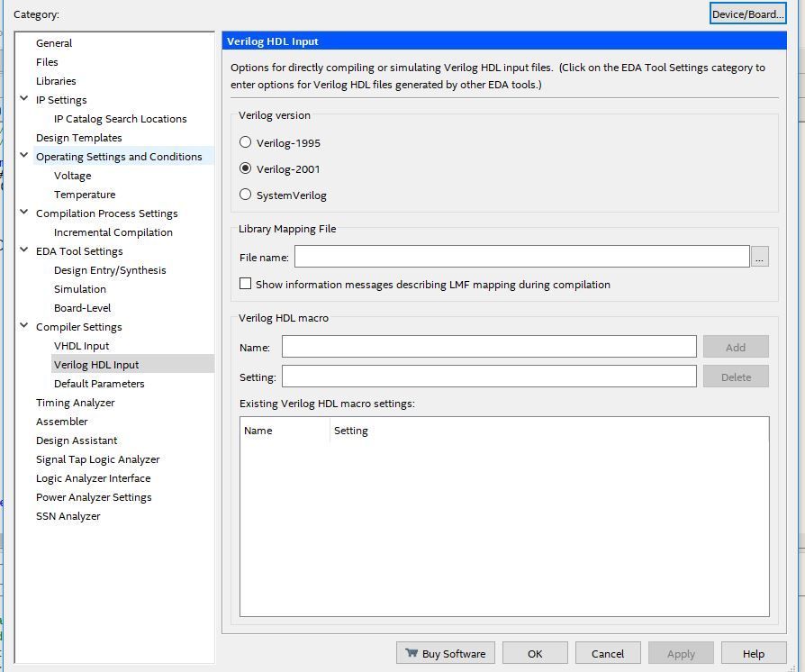
Task: Select the SSN Analyzer category
Action: click(68, 516)
